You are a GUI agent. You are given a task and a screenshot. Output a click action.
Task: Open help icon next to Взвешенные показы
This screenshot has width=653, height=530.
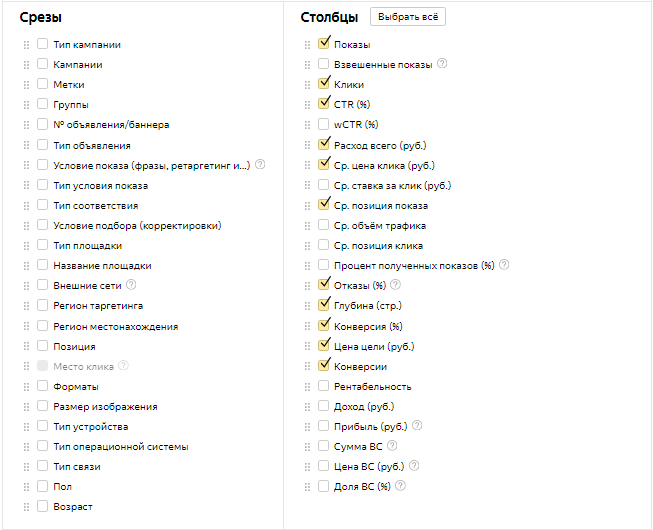click(442, 64)
